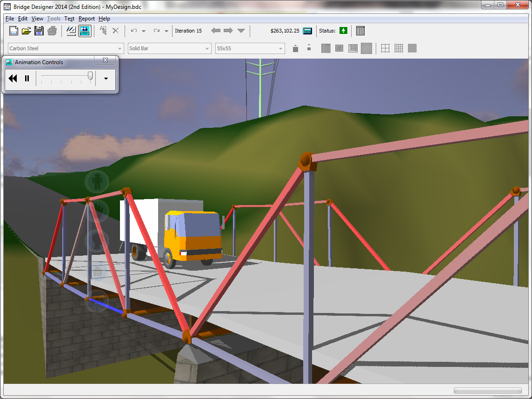This screenshot has height=399, width=532.
Task: Click the Bridge Designer app icon in the title bar
Action: tap(7, 7)
